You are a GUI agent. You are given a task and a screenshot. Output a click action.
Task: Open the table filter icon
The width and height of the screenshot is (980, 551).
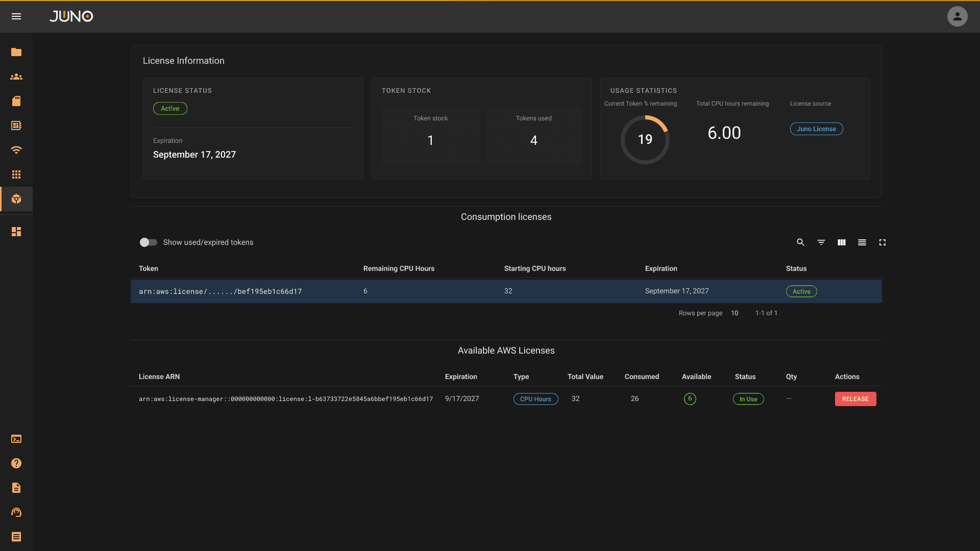[821, 242]
